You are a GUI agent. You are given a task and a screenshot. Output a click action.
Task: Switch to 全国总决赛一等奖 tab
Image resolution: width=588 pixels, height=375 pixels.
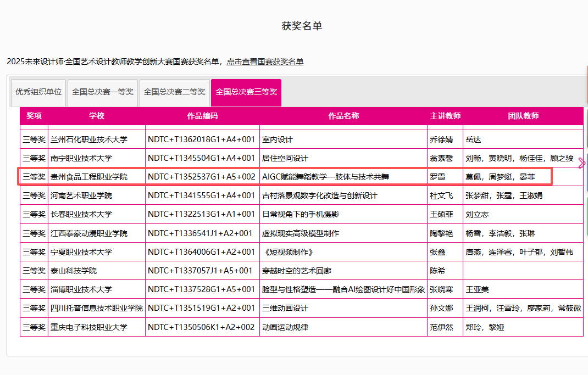coord(102,92)
